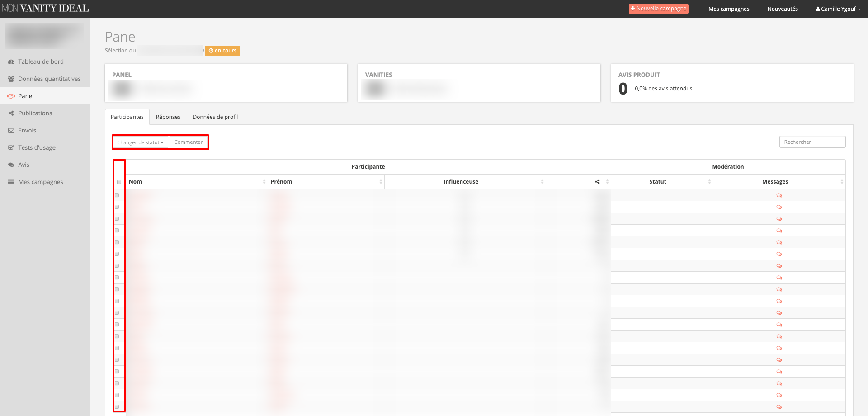Switch to the Réponses tab
This screenshot has height=416, width=868.
pos(168,117)
